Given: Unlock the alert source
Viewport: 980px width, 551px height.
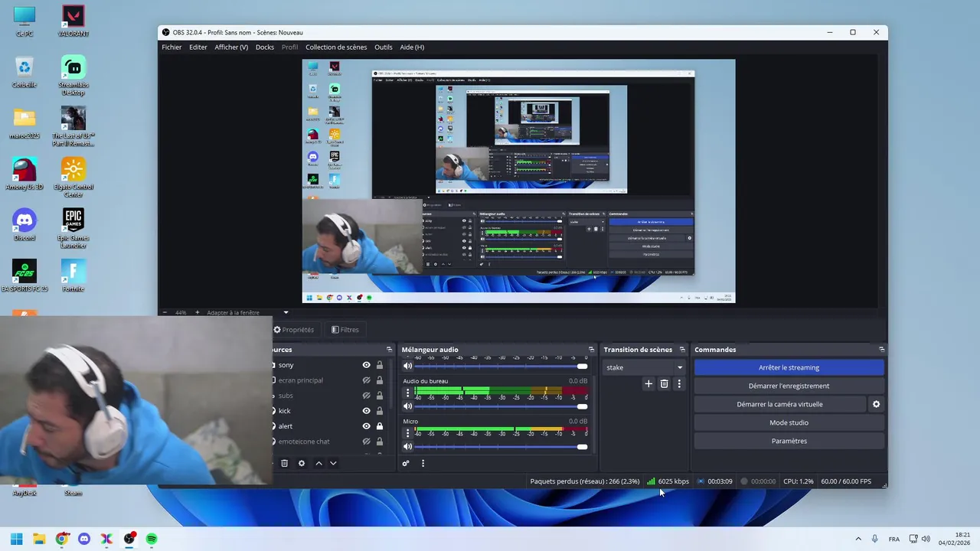Looking at the screenshot, I should (x=379, y=426).
